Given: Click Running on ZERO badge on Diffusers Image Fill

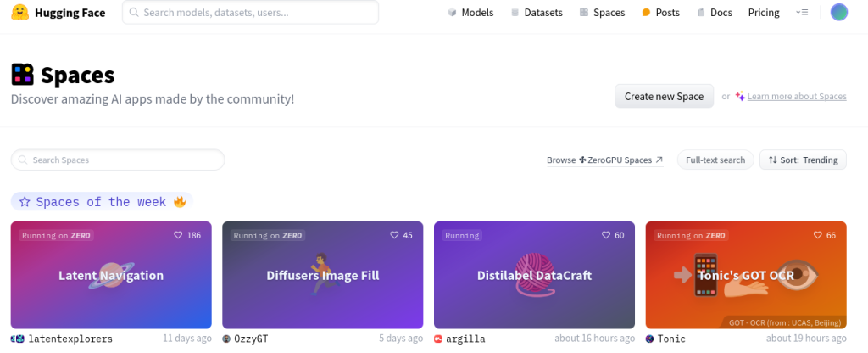Looking at the screenshot, I should point(268,236).
